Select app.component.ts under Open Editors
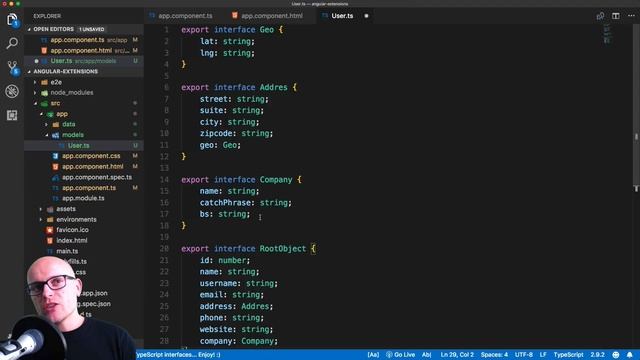This screenshot has width=640, height=360. (83, 40)
